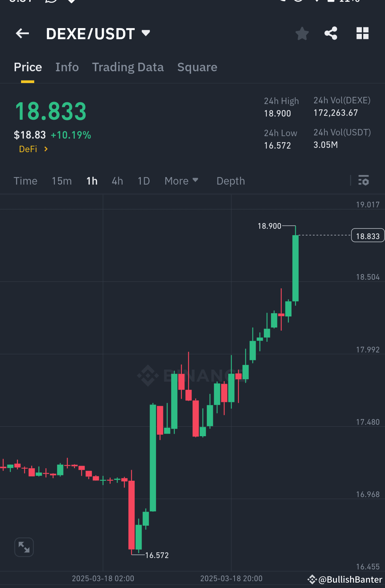Click the back arrow to exit the chart
This screenshot has height=588, width=385.
[x=22, y=33]
